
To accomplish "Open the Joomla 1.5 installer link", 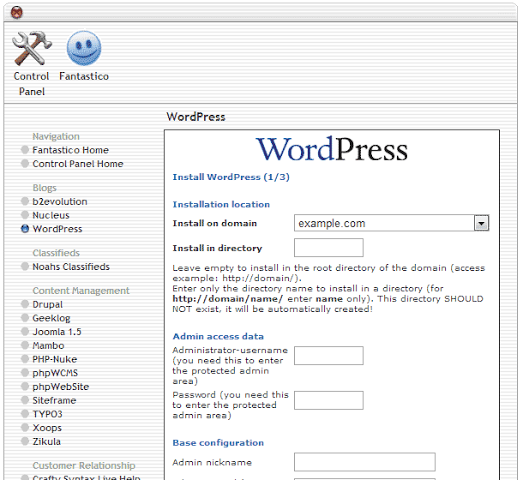I will [x=57, y=332].
